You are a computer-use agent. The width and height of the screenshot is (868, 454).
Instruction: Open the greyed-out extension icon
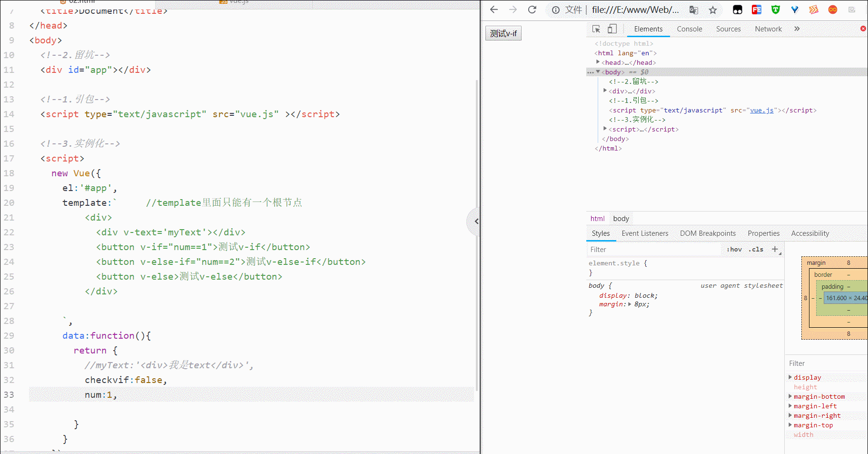852,10
